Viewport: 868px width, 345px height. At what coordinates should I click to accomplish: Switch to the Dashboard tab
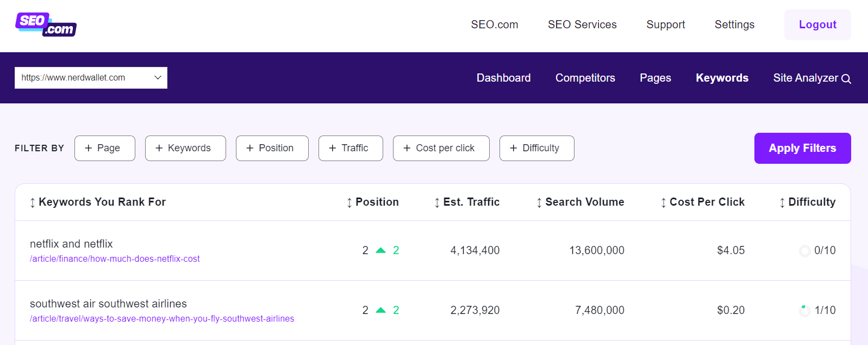pyautogui.click(x=504, y=78)
